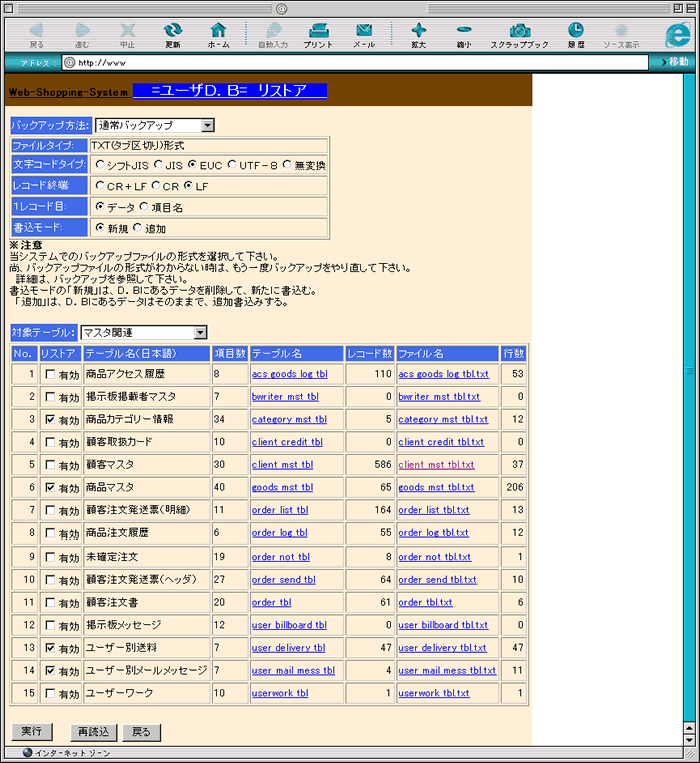The width and height of the screenshot is (700, 763).
Task: Click the record count 586 cell
Action: (x=370, y=465)
